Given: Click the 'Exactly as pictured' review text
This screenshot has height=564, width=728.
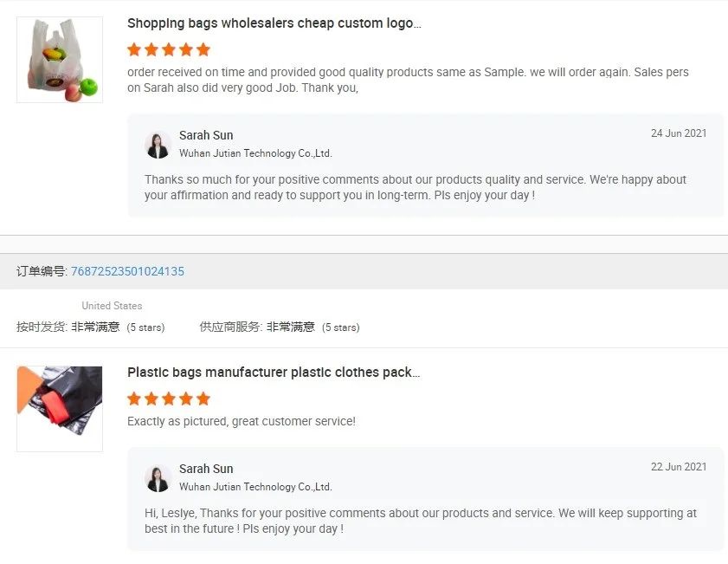Looking at the screenshot, I should 242,422.
